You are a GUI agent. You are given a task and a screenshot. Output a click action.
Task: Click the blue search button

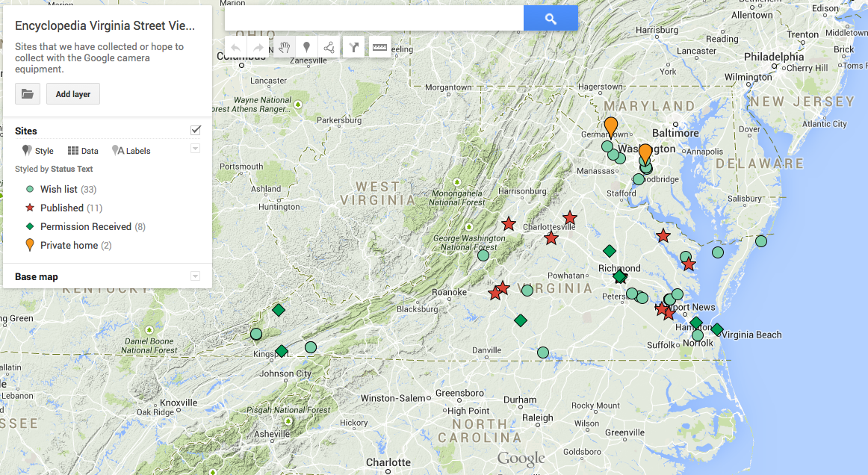pos(551,18)
